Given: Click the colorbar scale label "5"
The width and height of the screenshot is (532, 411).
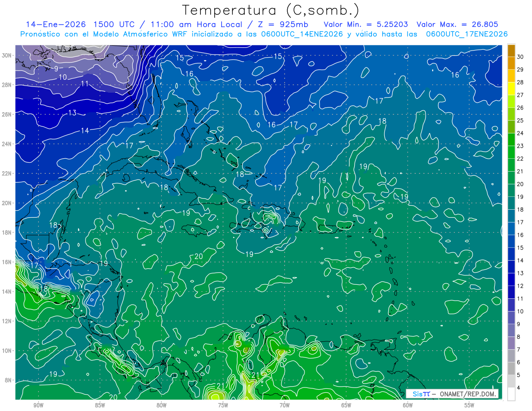Looking at the screenshot, I should click(x=519, y=376).
